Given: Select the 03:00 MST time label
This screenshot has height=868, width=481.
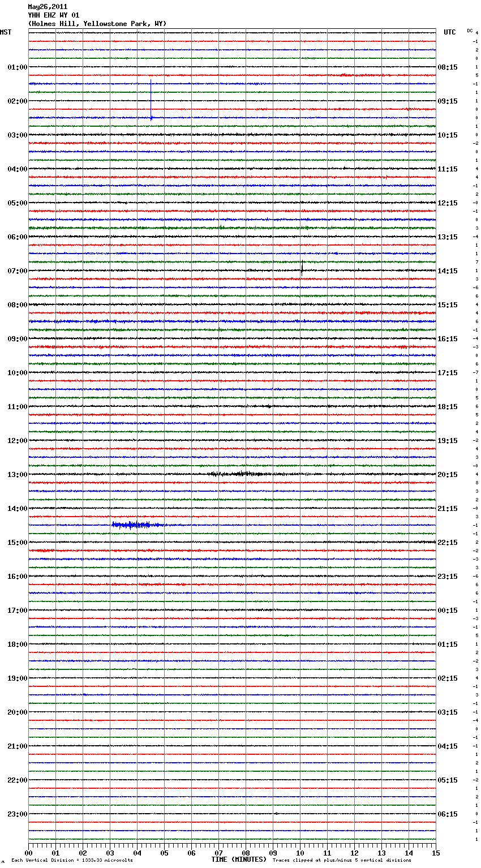Looking at the screenshot, I should pyautogui.click(x=18, y=135).
